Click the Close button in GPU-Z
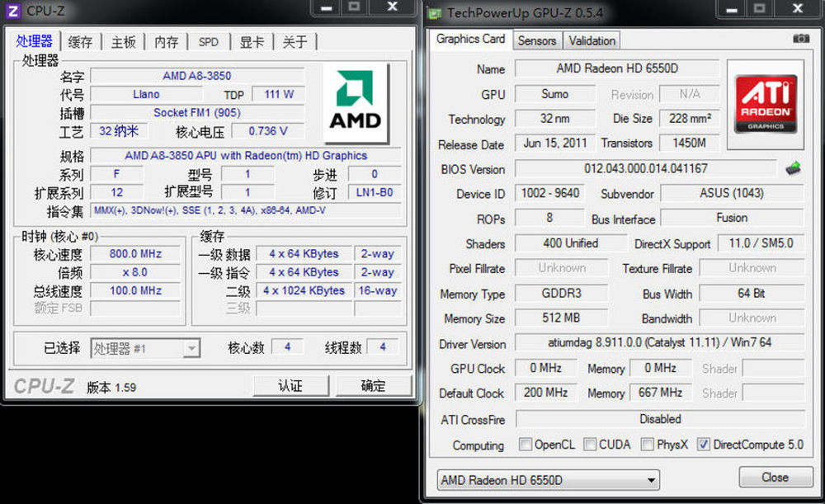 775,477
